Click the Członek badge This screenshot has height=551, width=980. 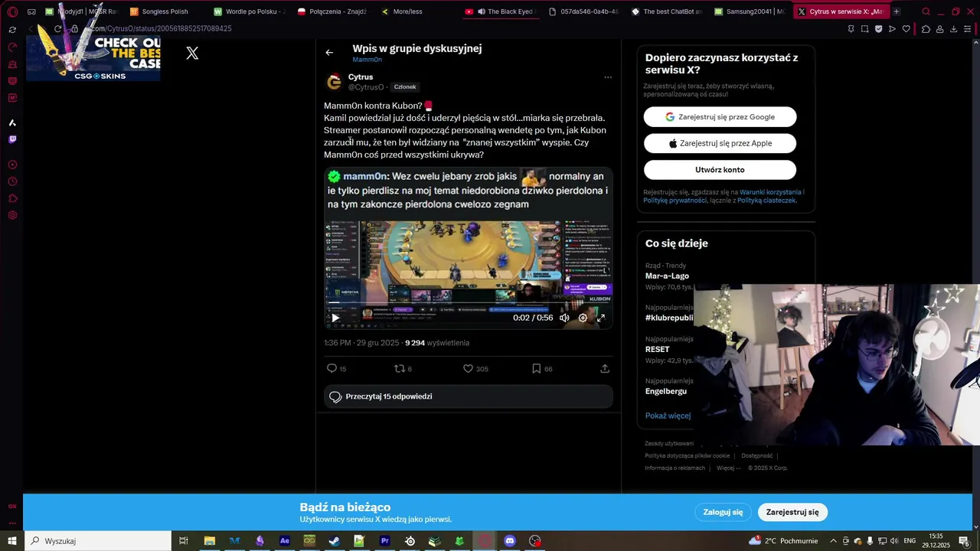405,87
